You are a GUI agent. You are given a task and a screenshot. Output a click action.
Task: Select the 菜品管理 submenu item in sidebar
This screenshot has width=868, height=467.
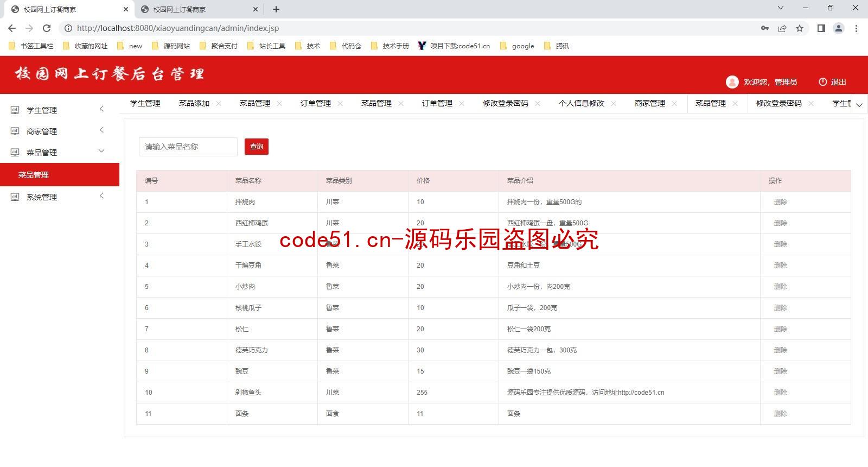tap(60, 174)
